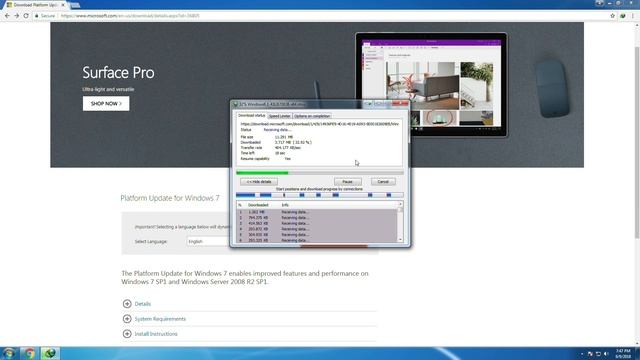The image size is (640, 360).
Task: Click the Transfer rate value in the dialog
Action: (x=287, y=148)
